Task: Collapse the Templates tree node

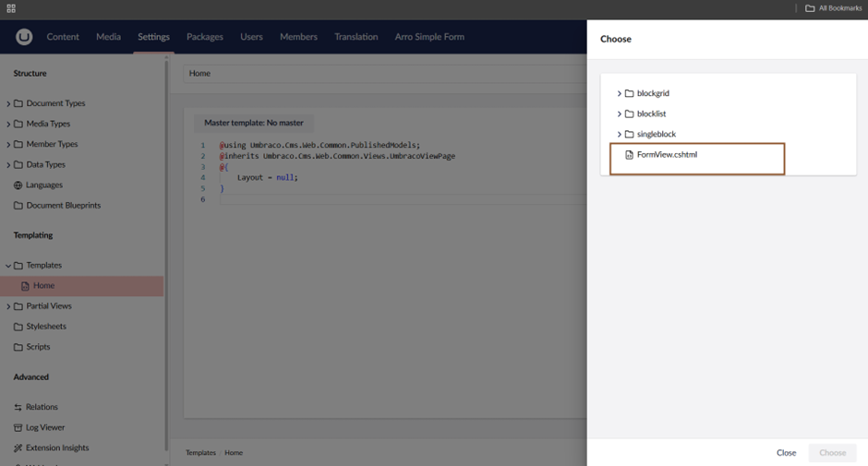Action: (x=8, y=266)
